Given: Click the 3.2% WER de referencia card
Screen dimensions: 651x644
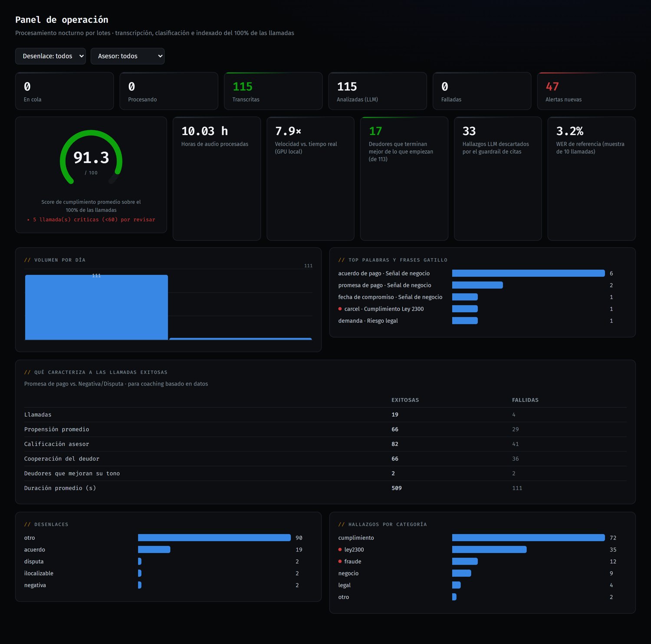Looking at the screenshot, I should click(592, 179).
